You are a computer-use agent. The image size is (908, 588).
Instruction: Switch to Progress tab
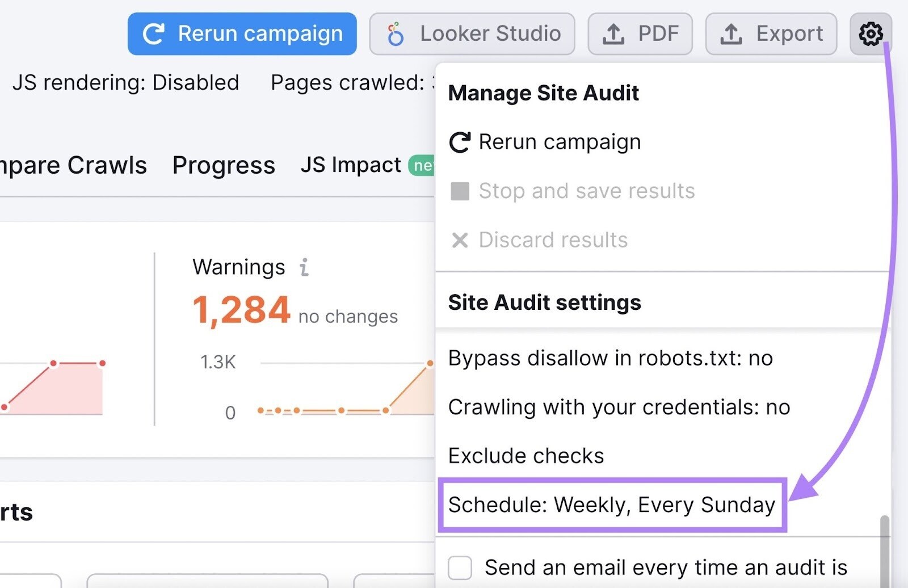(224, 166)
